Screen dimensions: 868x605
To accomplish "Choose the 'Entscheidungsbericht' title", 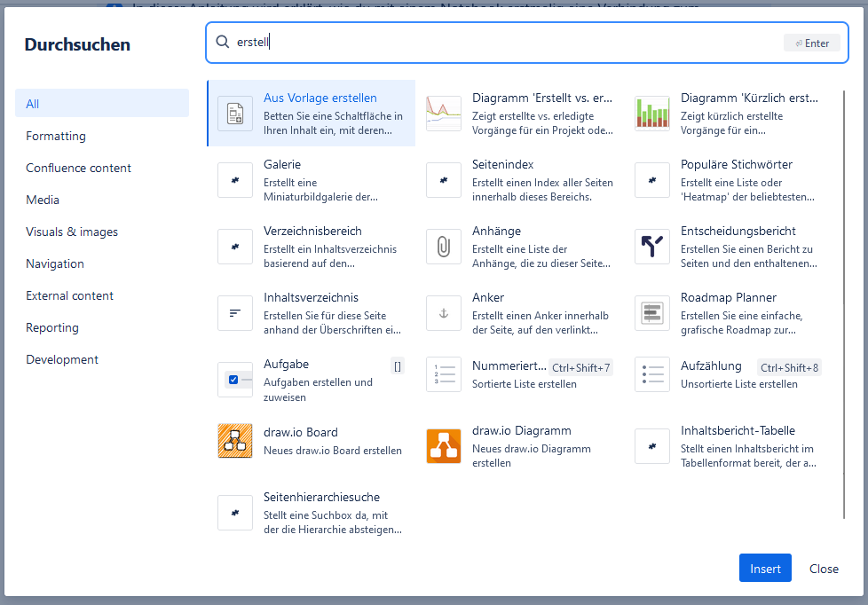I will tap(738, 231).
